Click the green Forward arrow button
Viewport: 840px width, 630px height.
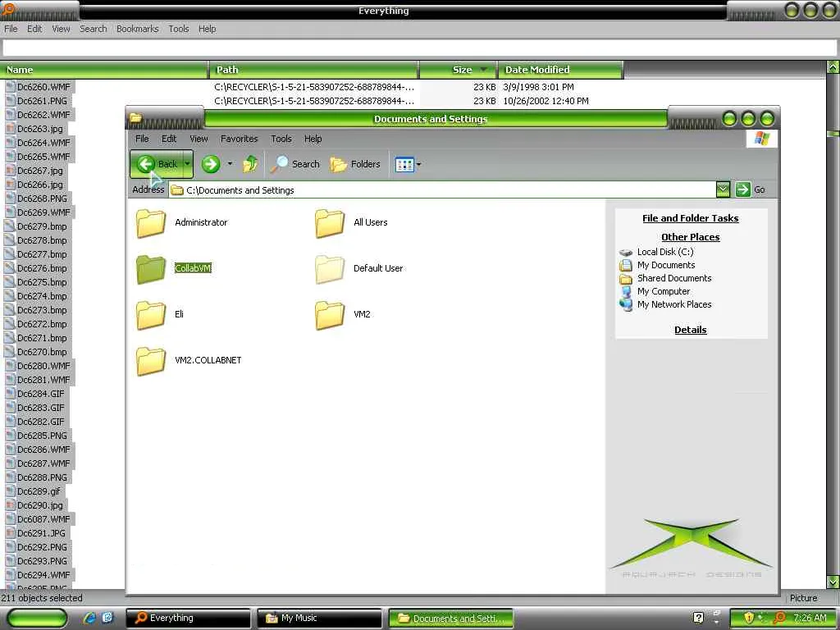[211, 164]
